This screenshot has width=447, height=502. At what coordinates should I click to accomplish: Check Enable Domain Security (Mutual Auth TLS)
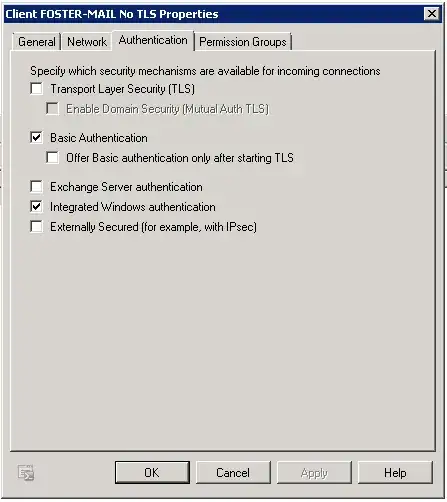coord(52,109)
